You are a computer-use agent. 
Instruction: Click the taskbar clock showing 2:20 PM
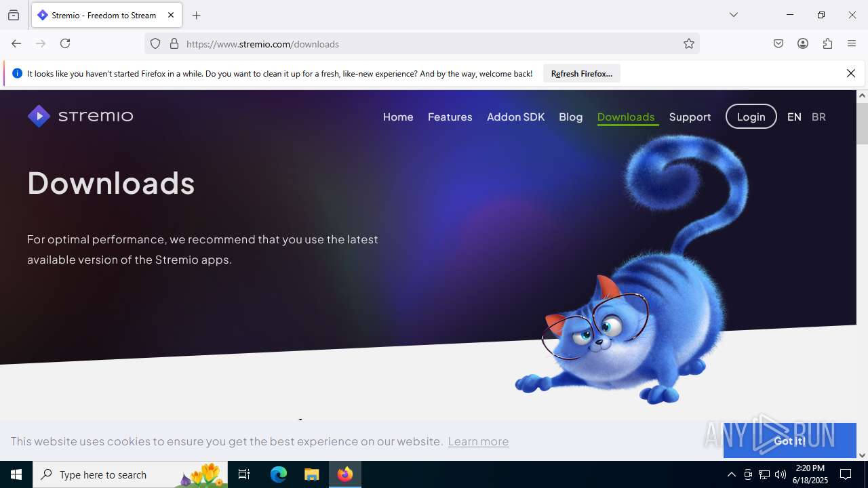tap(811, 474)
